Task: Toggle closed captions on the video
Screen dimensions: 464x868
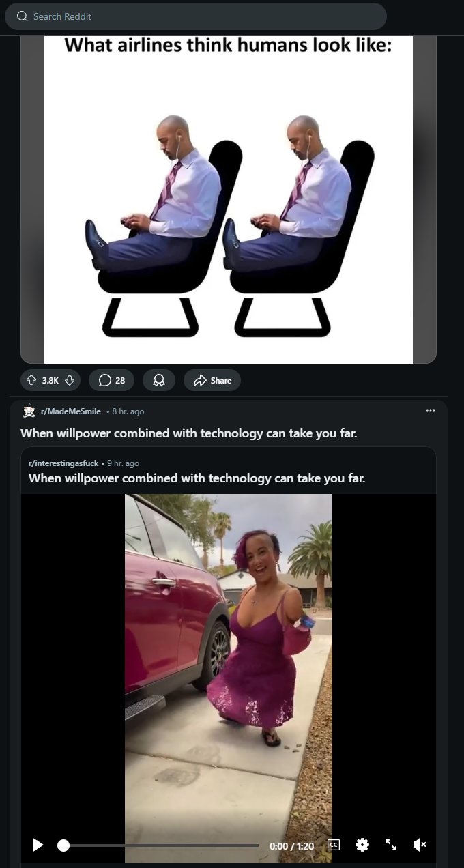Action: pos(334,845)
